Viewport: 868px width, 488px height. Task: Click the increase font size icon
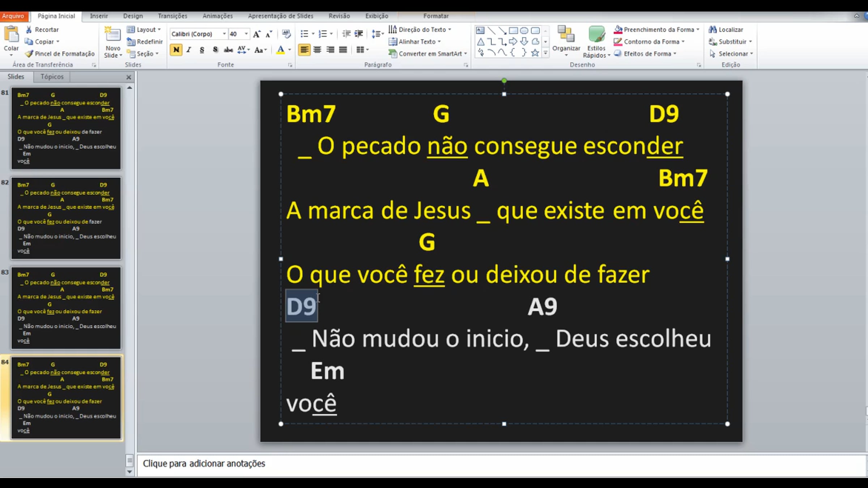coord(256,34)
